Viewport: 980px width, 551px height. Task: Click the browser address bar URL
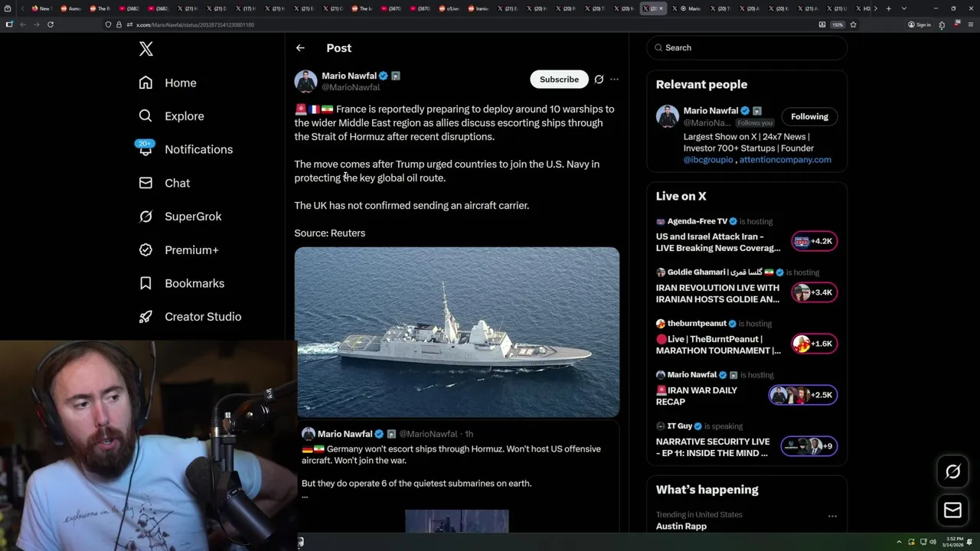195,24
